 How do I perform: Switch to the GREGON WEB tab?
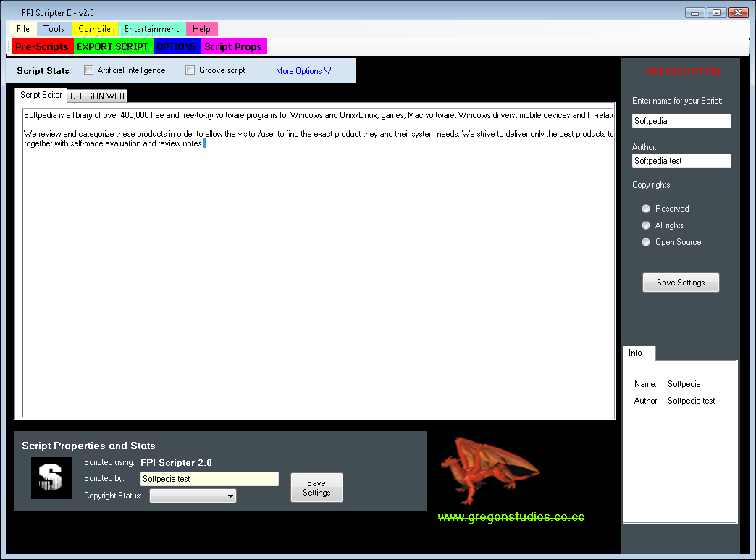(97, 96)
